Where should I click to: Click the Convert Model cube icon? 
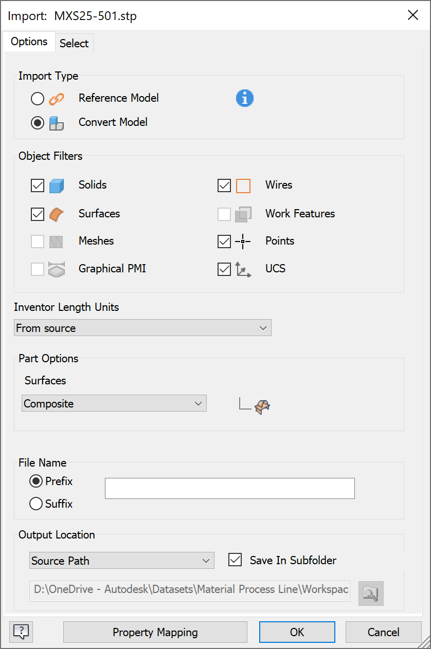click(x=56, y=123)
